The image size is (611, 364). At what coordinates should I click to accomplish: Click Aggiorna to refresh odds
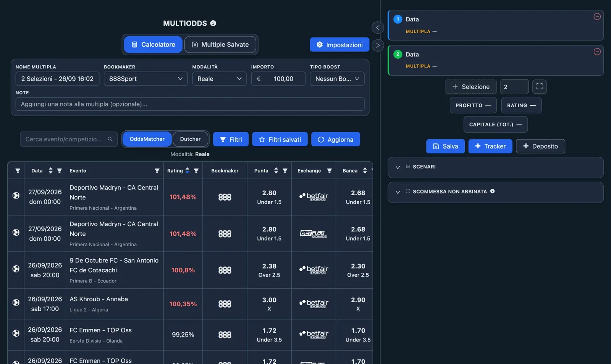tap(336, 139)
